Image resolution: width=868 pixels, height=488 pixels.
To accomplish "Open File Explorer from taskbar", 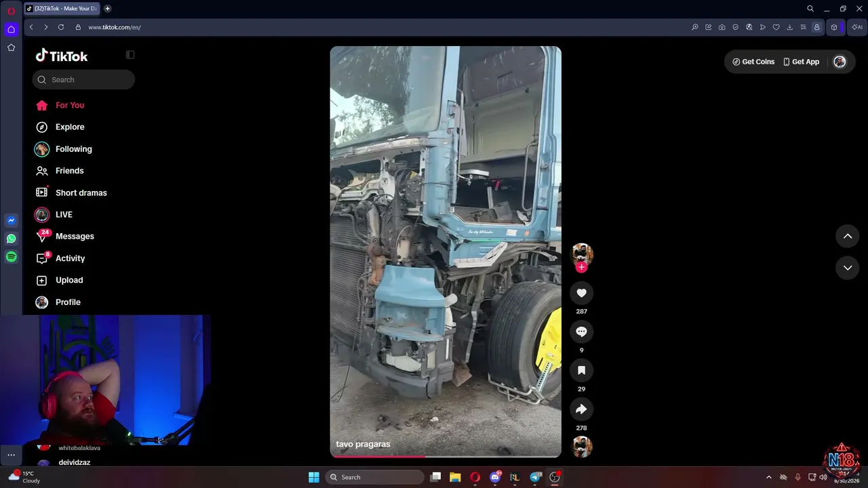I will 455,477.
